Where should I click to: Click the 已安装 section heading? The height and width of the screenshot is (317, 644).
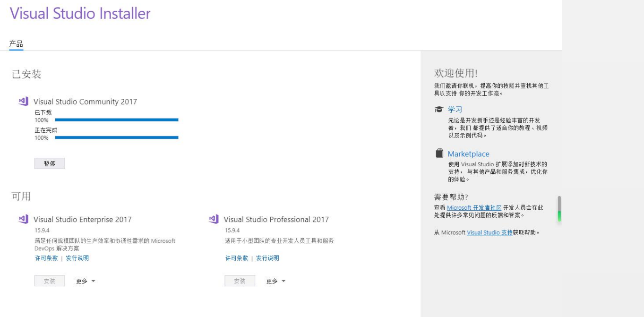point(26,74)
